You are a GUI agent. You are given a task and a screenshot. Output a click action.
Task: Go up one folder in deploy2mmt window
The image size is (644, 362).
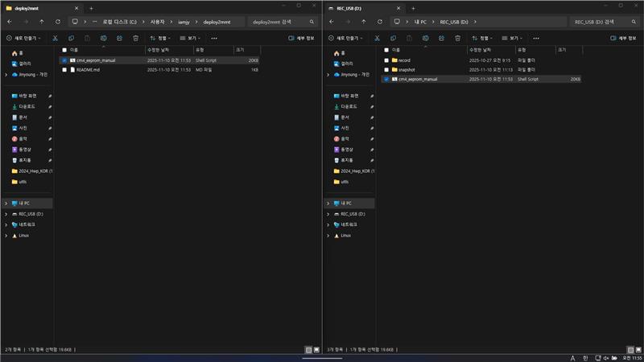pos(41,22)
